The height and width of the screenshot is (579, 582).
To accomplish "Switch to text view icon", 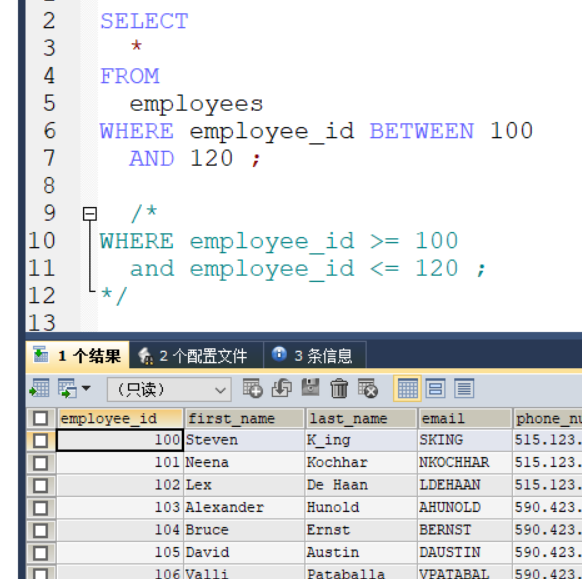I will tap(464, 389).
